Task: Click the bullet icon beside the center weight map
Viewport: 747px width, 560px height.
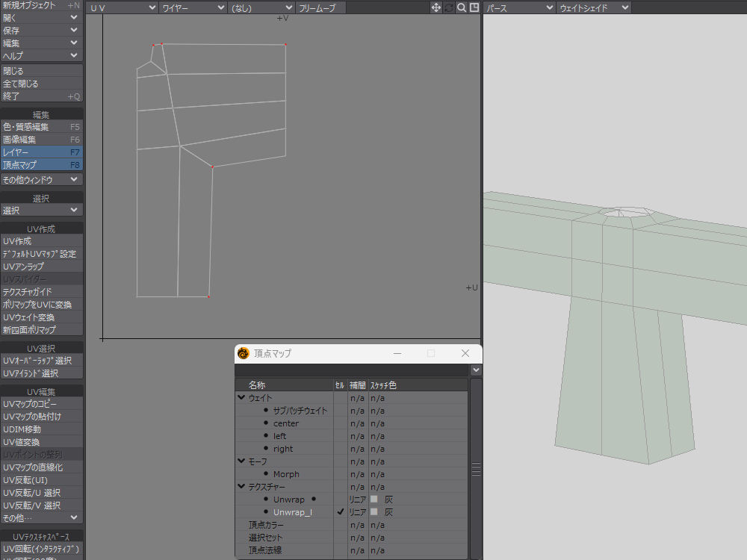Action: click(266, 423)
